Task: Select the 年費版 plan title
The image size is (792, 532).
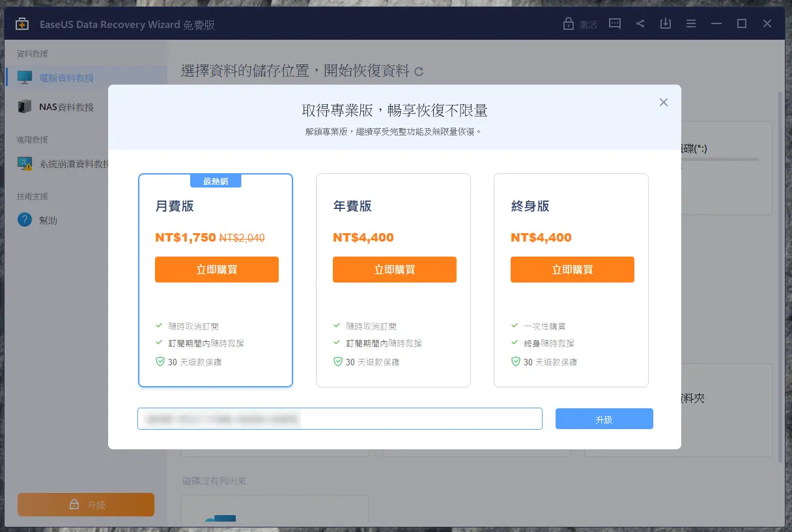Action: point(352,206)
